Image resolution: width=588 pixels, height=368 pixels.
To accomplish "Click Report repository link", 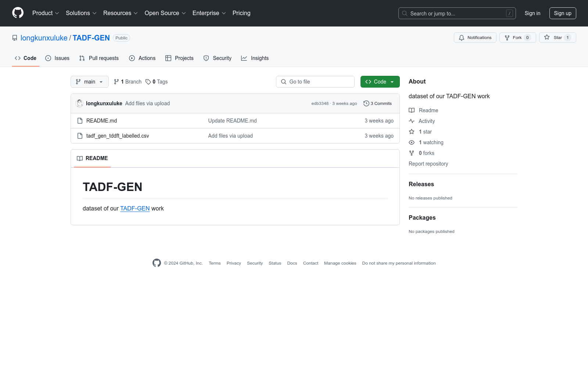I will pos(428,164).
